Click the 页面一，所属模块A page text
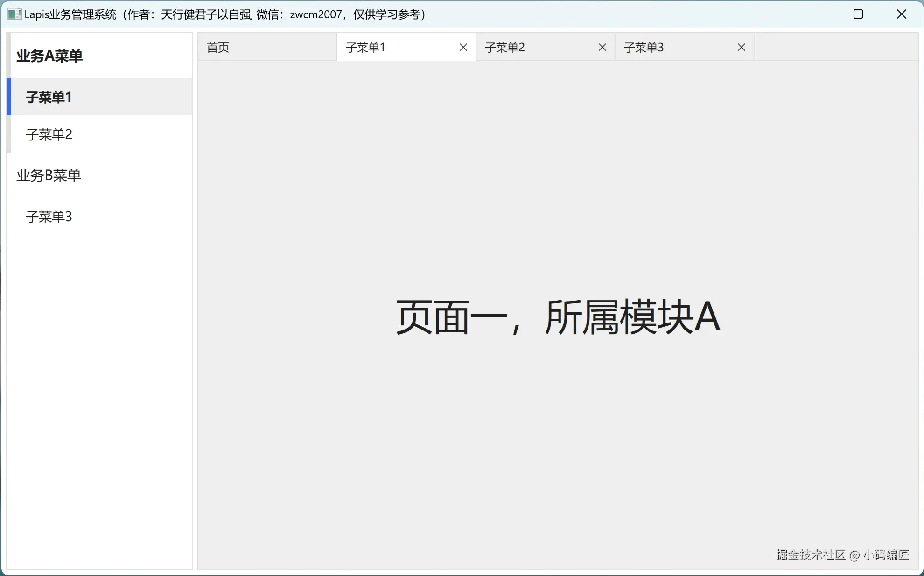This screenshot has width=924, height=576. click(x=558, y=317)
